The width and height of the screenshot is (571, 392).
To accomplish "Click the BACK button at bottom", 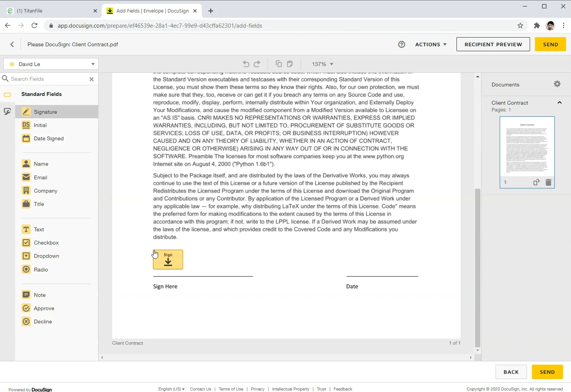I will pyautogui.click(x=511, y=372).
